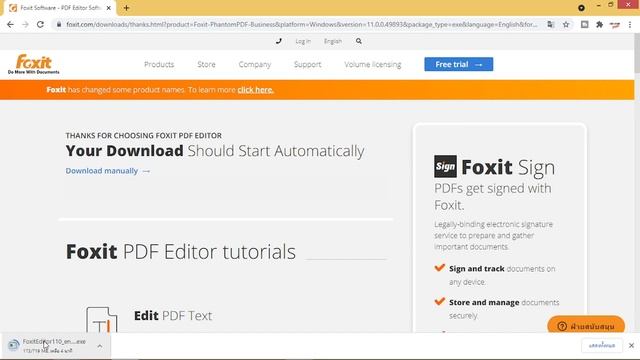The height and width of the screenshot is (360, 640).
Task: Open the English language selector
Action: [x=333, y=41]
